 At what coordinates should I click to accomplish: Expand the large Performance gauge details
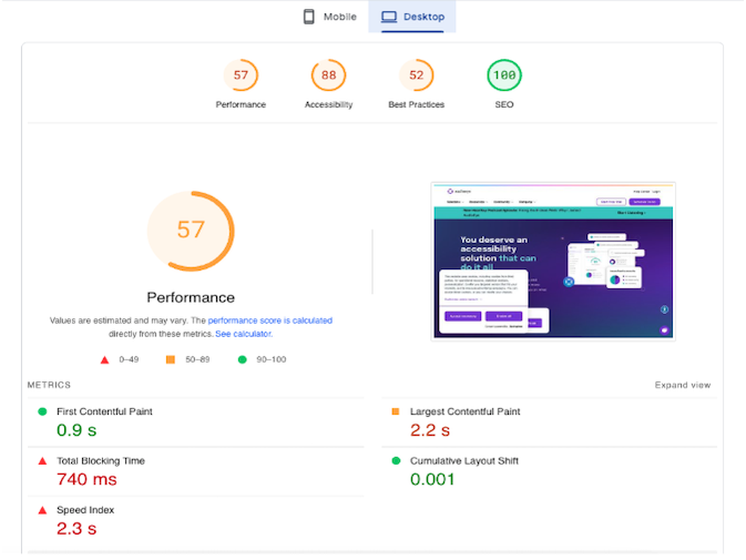tap(190, 231)
